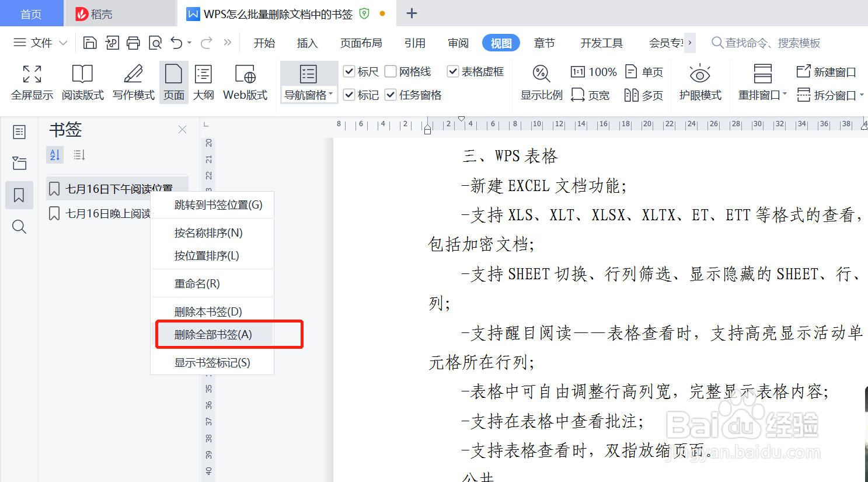Viewport: 868px width, 482px height.
Task: Sort bookmarks by name icon in panel
Action: (x=55, y=155)
